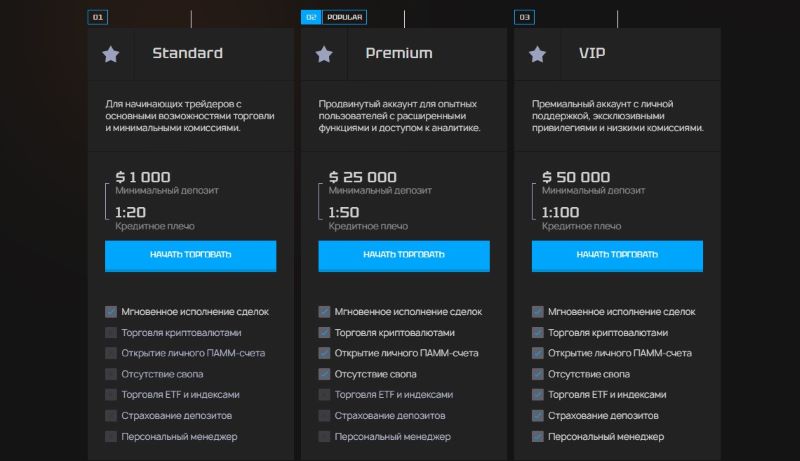This screenshot has width=800, height=461.
Task: Enable Торговля криптовалютами checkbox under Standard
Action: tap(111, 332)
